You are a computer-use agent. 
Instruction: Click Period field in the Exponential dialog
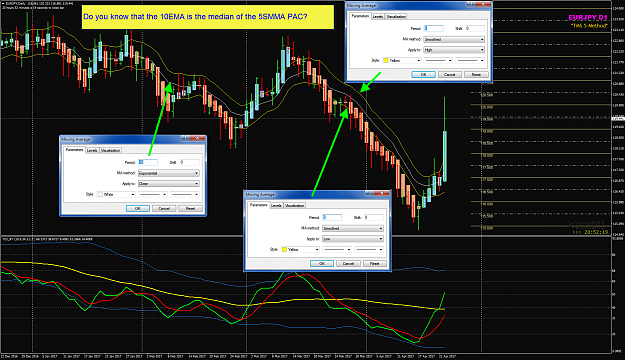coord(147,162)
